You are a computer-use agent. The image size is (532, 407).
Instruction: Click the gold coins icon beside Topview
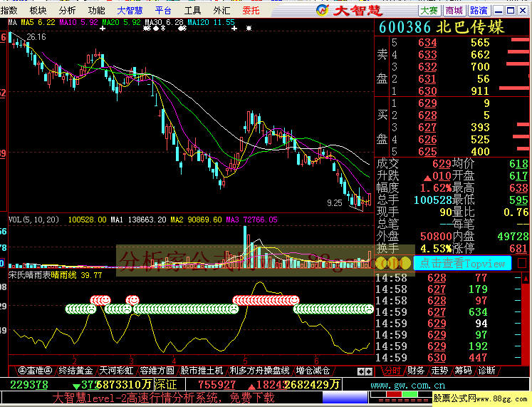pyautogui.click(x=394, y=263)
